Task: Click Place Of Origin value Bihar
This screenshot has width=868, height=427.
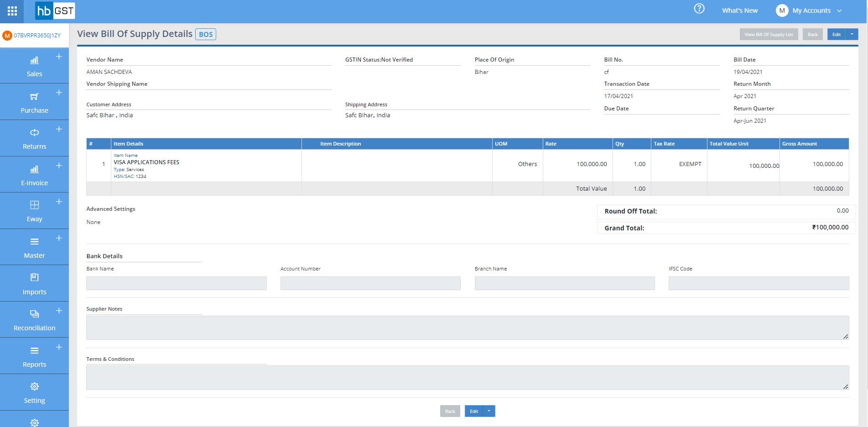Action: (x=481, y=72)
